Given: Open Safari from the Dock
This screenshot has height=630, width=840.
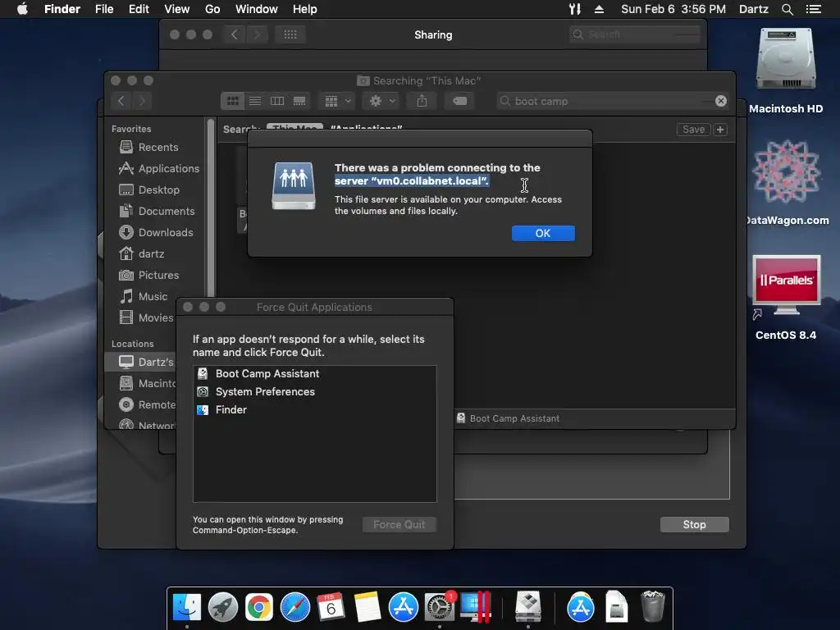Looking at the screenshot, I should pos(295,607).
